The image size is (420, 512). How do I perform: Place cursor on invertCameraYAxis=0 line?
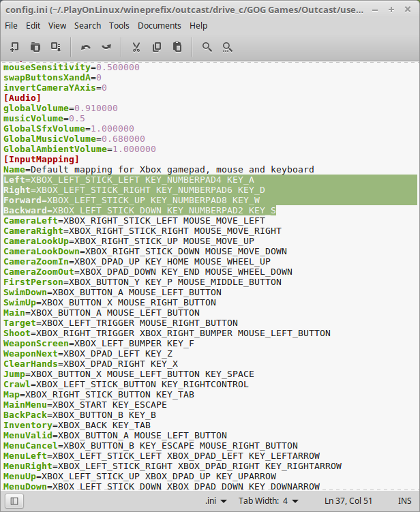point(55,88)
